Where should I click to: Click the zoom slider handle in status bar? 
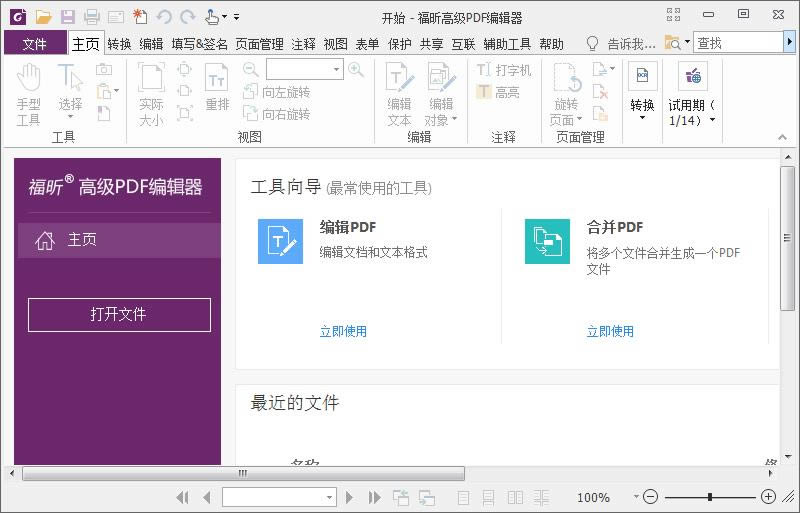709,497
